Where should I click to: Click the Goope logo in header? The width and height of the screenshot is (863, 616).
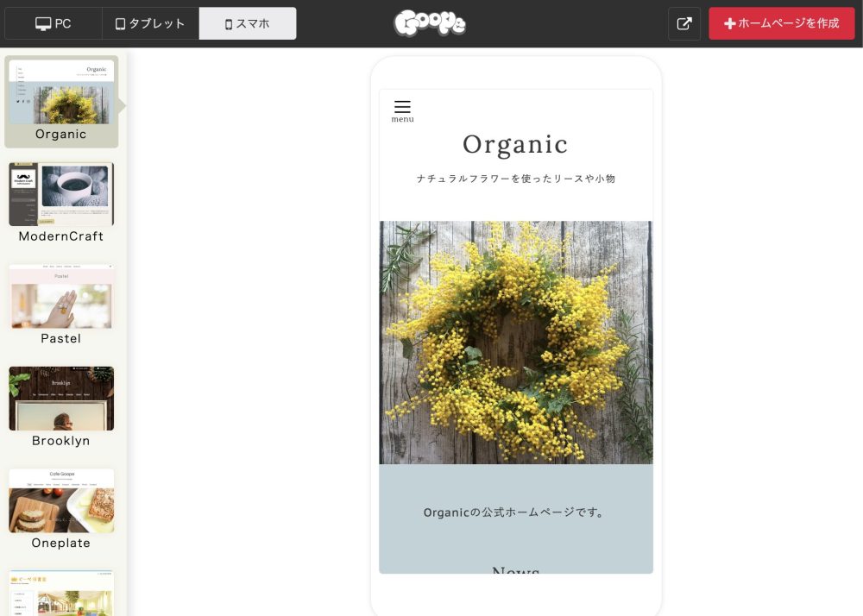pos(430,23)
